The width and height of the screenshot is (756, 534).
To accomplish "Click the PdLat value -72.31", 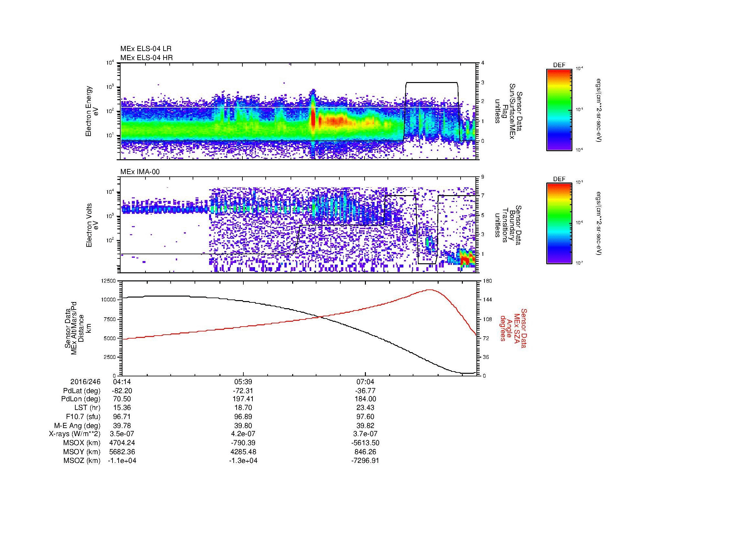I will (x=243, y=391).
